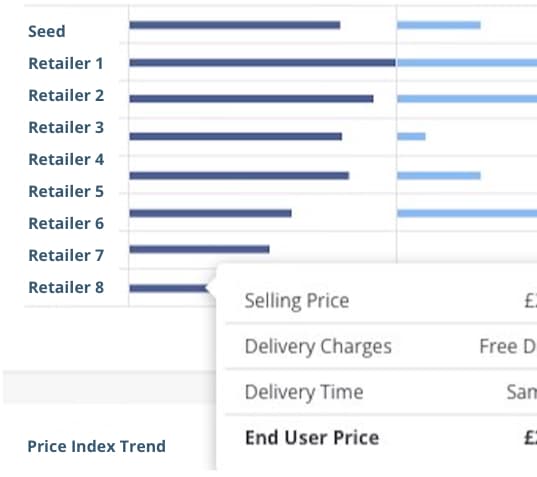Select the Retailer 7 label
This screenshot has height=477, width=537.
[x=66, y=255]
